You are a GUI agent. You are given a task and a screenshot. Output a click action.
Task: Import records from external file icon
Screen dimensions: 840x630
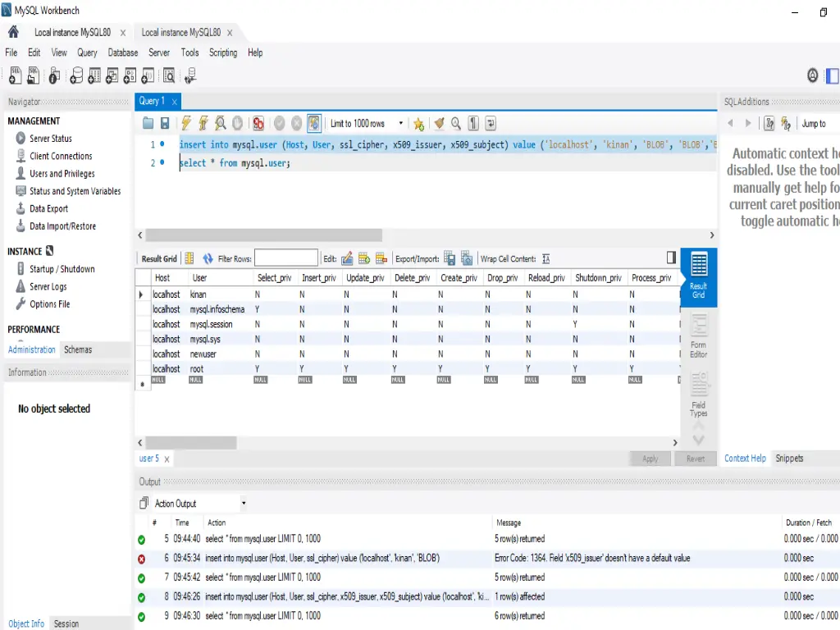pyautogui.click(x=467, y=258)
